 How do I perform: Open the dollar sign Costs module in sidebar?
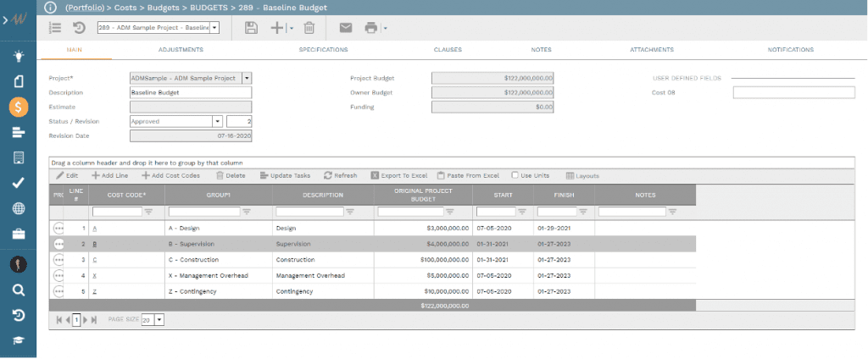18,107
